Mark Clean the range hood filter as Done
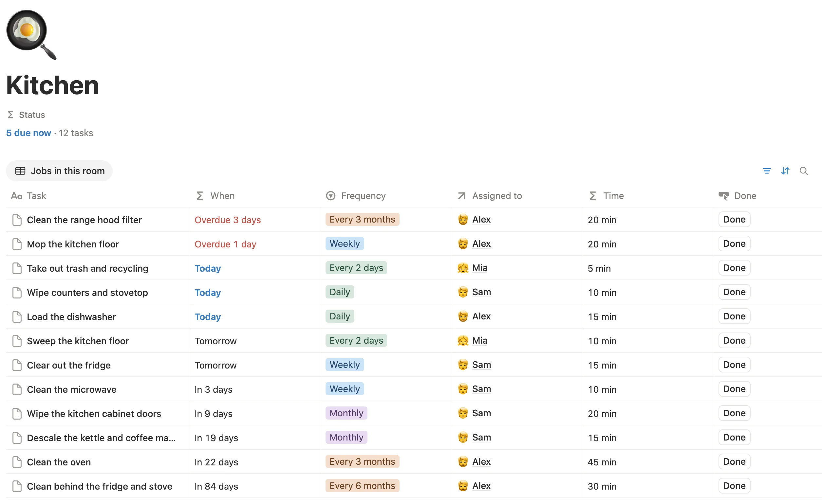This screenshot has height=504, width=822. pyautogui.click(x=734, y=219)
